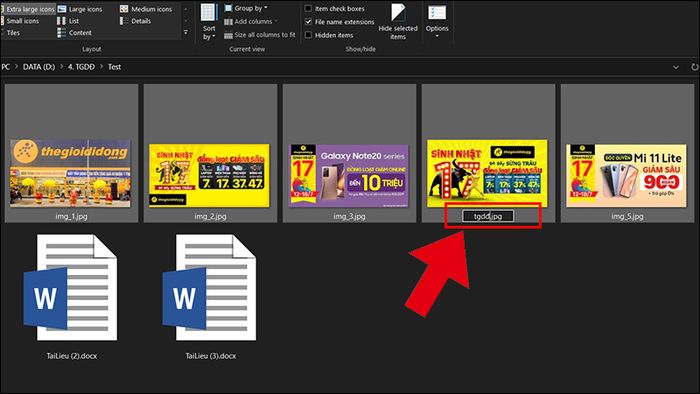This screenshot has width=700, height=394.
Task: Select Extra large icons layout
Action: 28,9
